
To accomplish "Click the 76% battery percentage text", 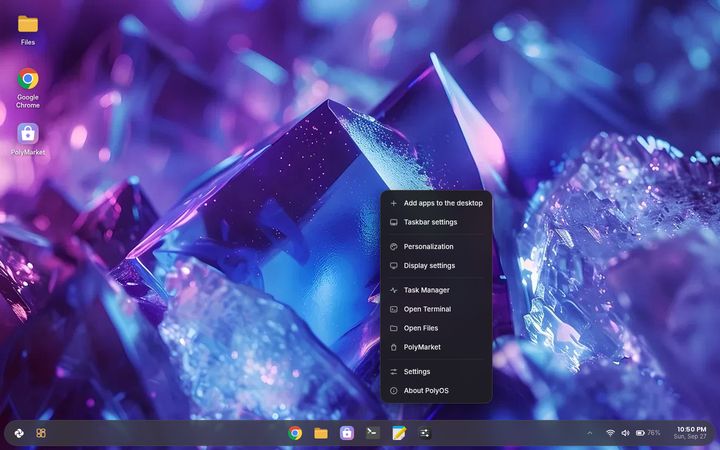I will click(x=654, y=433).
